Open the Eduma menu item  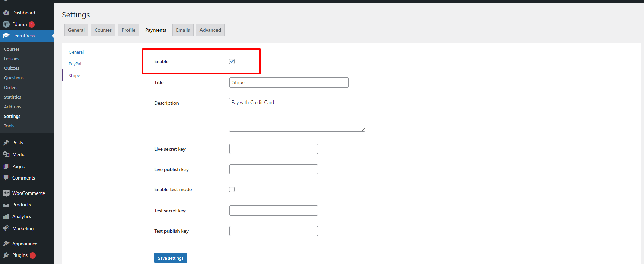(x=27, y=24)
